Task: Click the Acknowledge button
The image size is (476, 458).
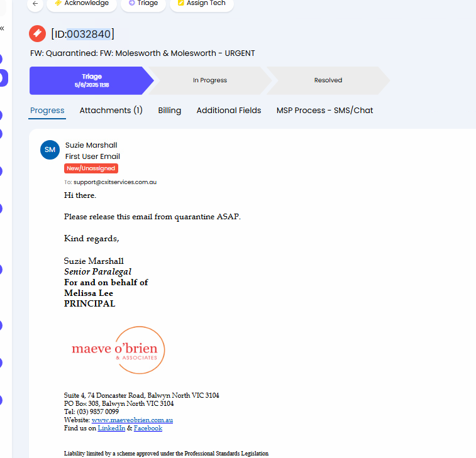Action: 82,4
